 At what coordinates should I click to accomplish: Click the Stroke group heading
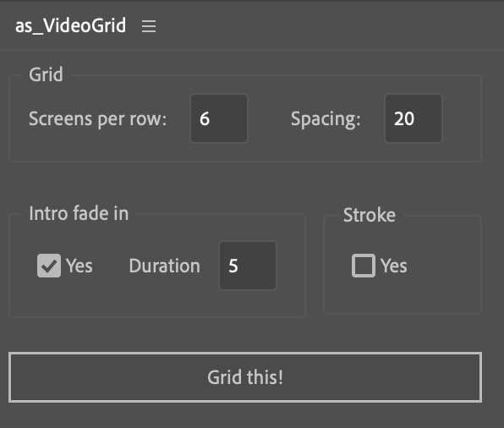click(370, 215)
